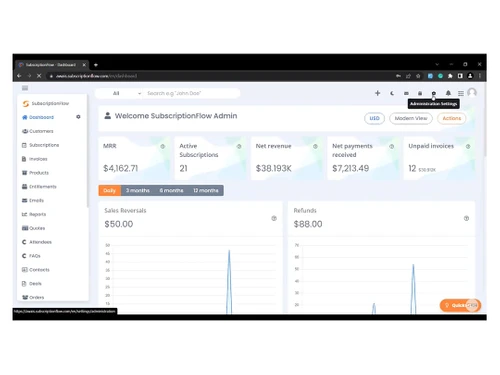Focus the search field 'John Doe'
500x375 pixels.
[192, 93]
